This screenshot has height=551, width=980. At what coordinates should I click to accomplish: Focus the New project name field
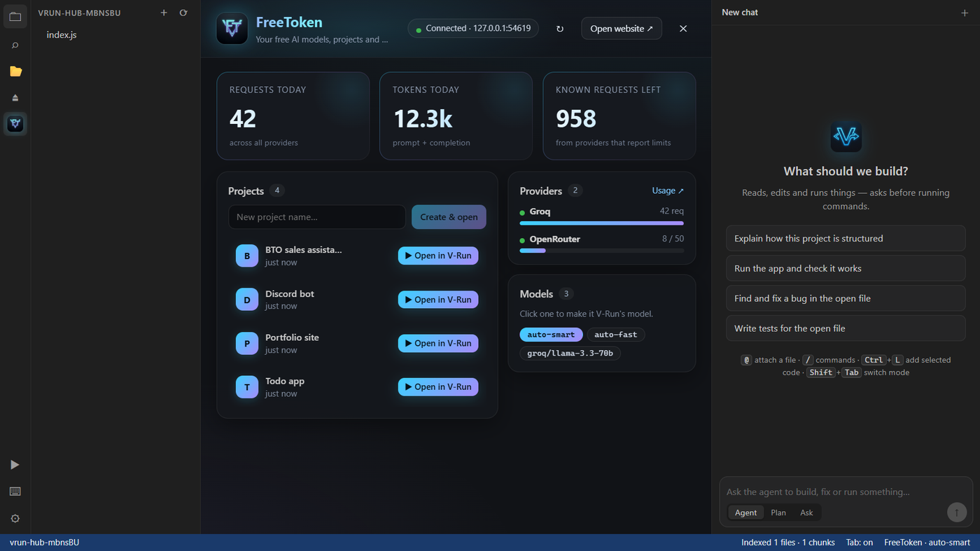coord(317,217)
